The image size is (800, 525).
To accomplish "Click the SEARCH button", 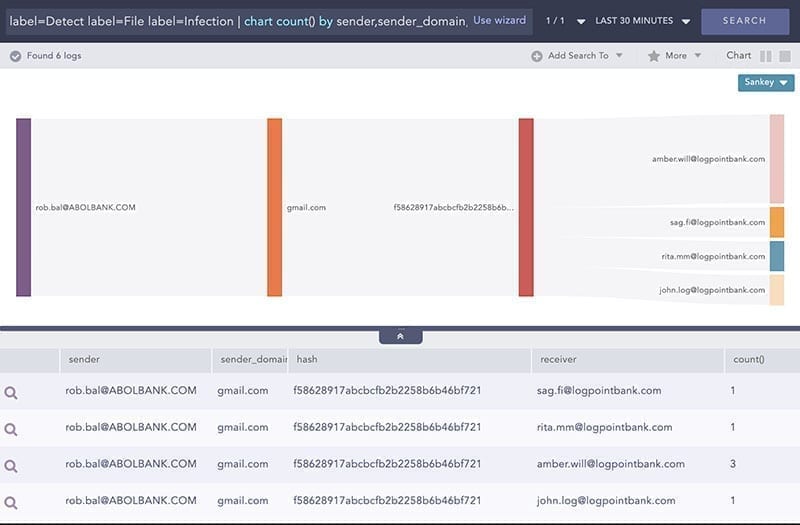I will click(x=744, y=21).
